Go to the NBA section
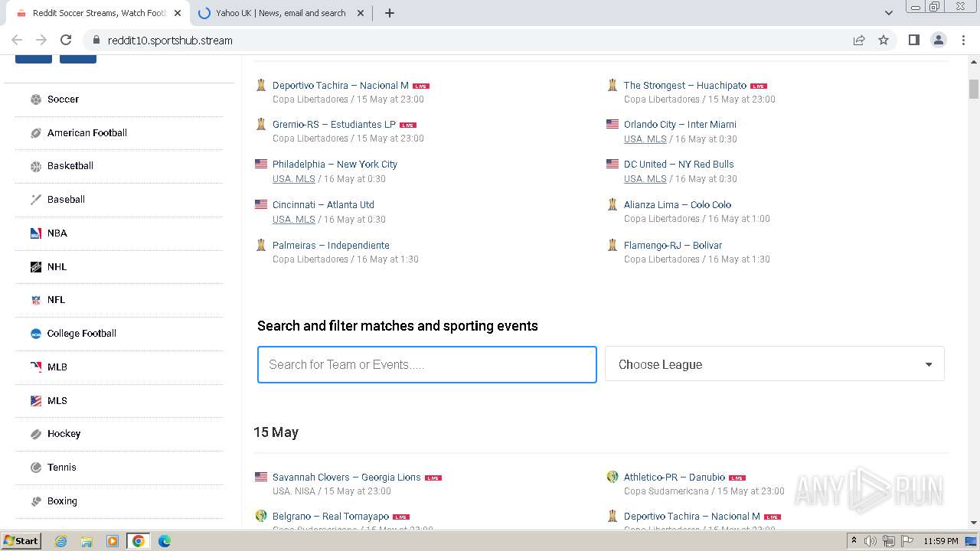 point(57,233)
